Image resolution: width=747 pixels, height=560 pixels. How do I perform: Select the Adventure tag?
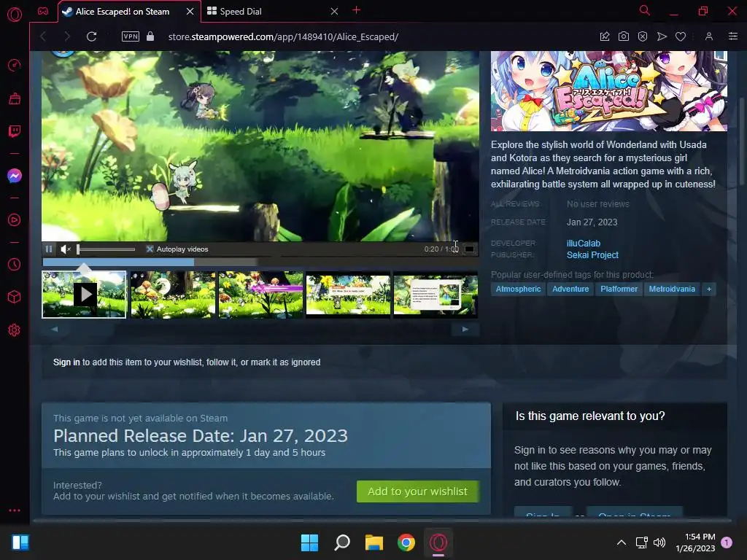click(570, 289)
